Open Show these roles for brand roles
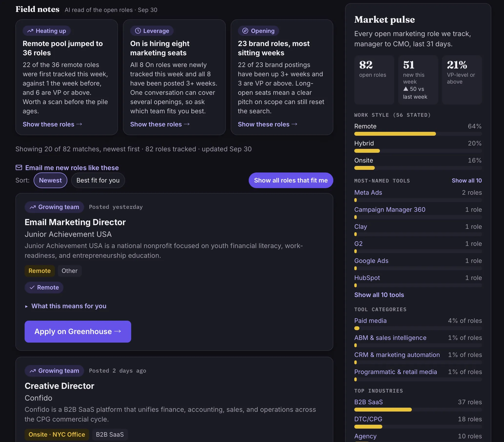504x442 pixels. point(267,124)
